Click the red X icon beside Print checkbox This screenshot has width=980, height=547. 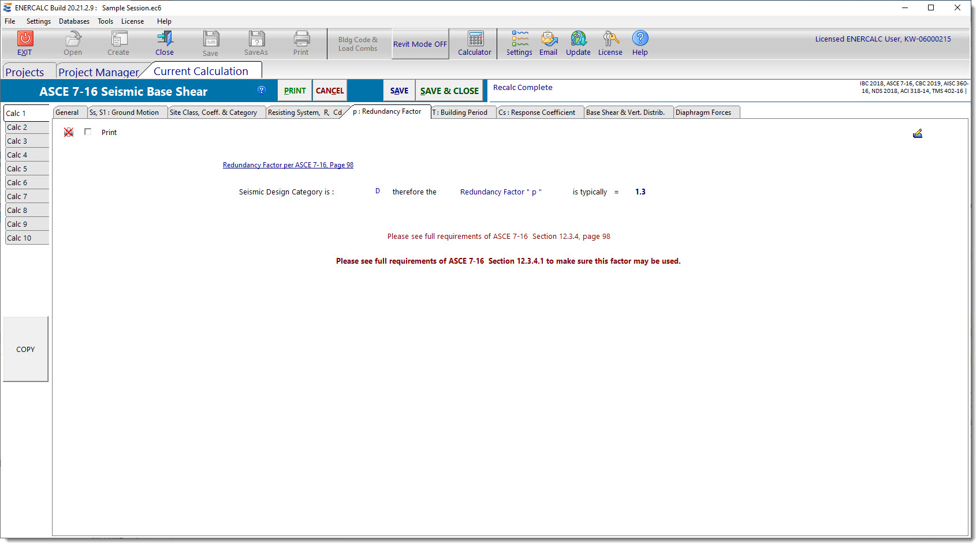[69, 132]
